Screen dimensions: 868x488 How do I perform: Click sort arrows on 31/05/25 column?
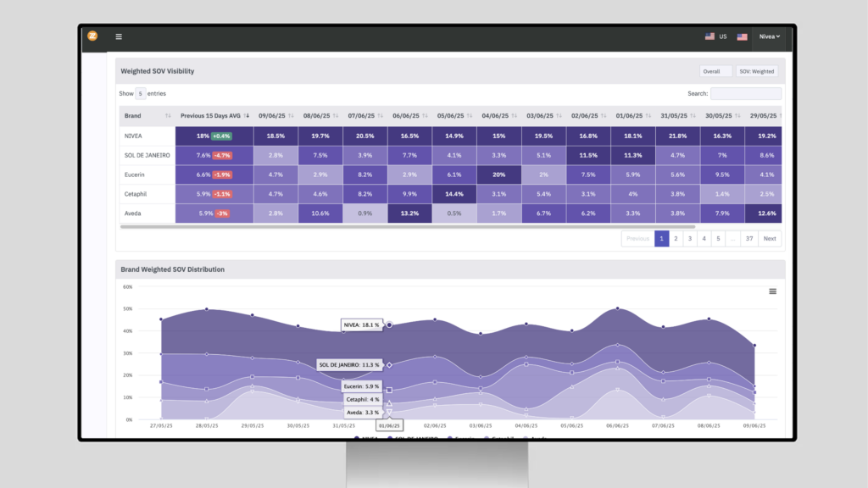point(693,115)
